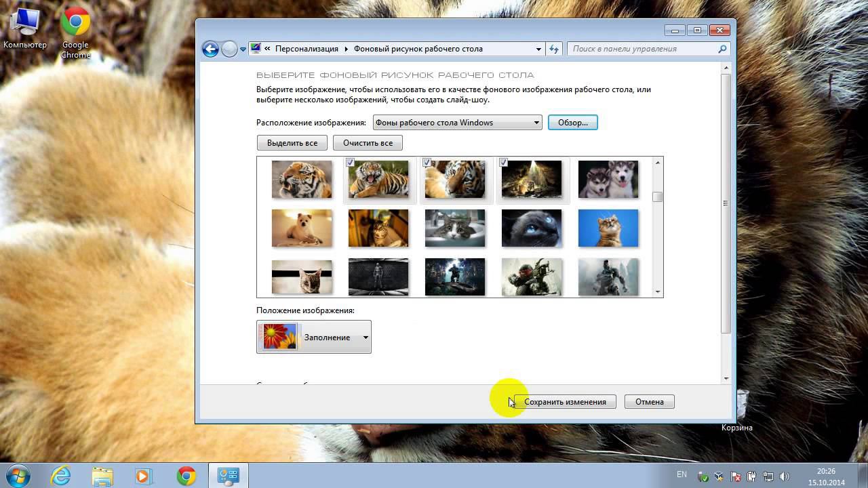Viewport: 868px width, 488px height.
Task: Select the black cat with blue eyes wallpaper
Action: (x=532, y=228)
